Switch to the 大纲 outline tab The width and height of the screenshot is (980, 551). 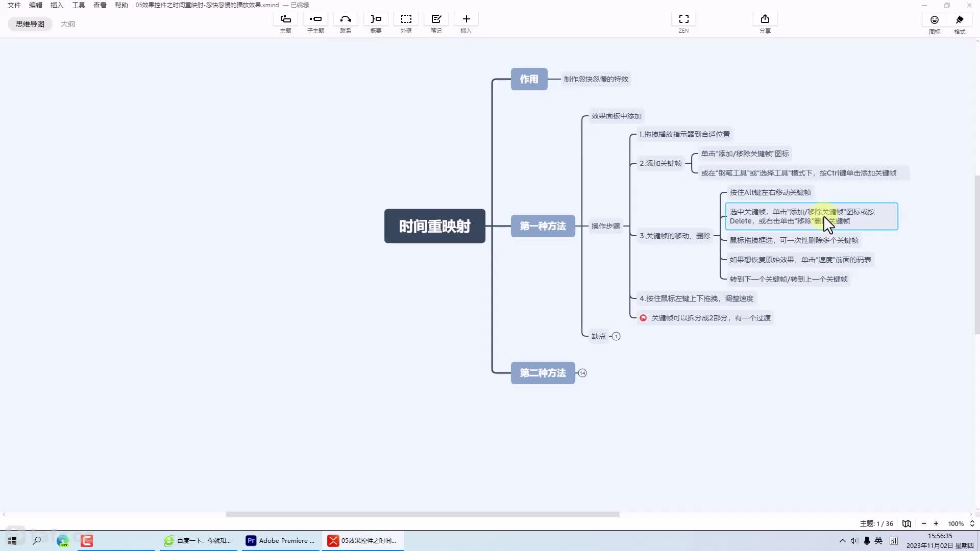click(68, 24)
